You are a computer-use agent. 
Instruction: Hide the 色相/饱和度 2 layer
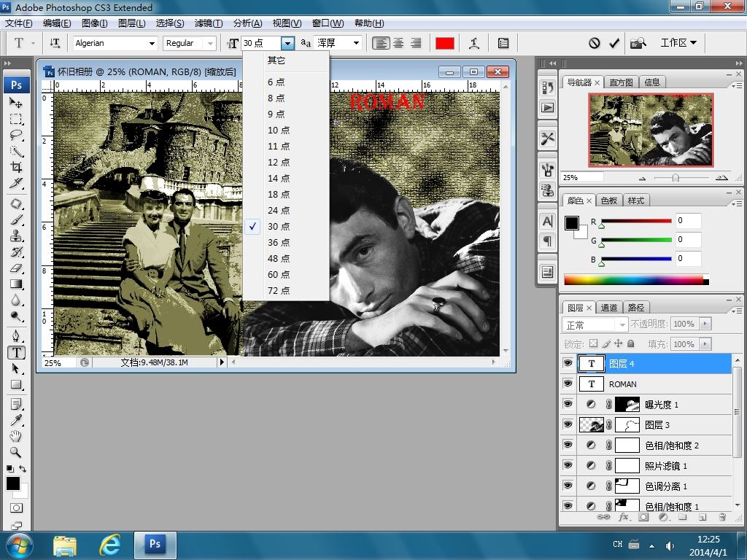[568, 445]
